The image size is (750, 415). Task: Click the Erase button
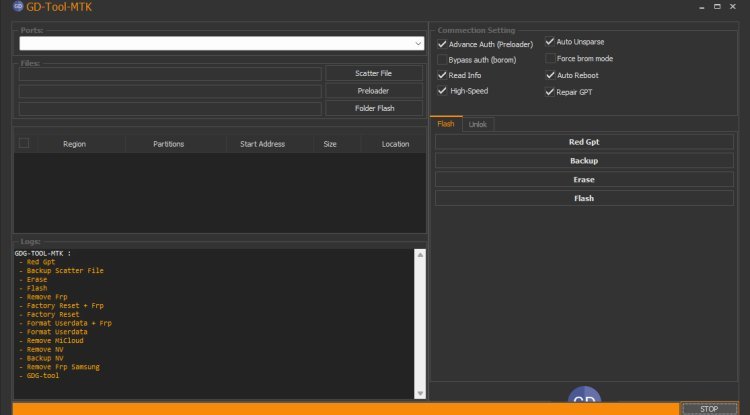[584, 180]
